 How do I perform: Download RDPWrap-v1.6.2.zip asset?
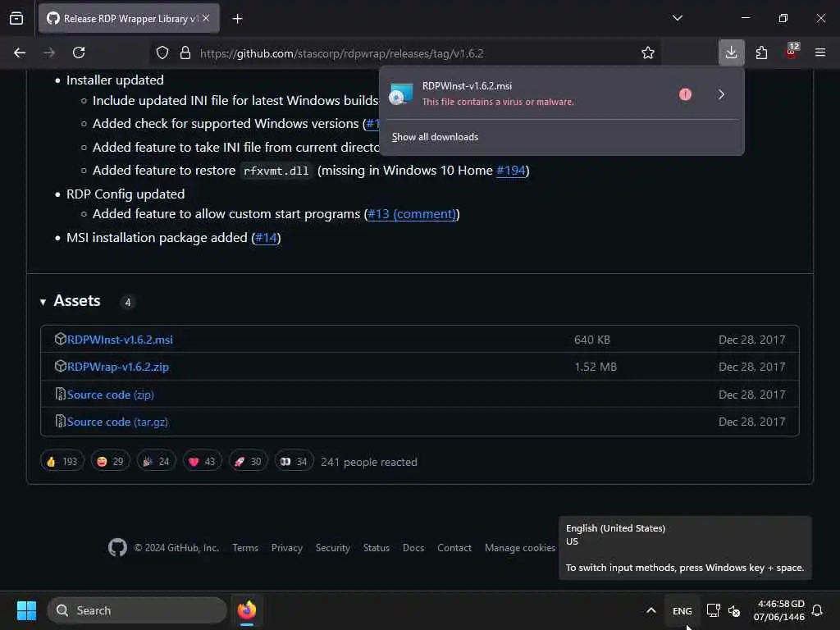(x=118, y=367)
